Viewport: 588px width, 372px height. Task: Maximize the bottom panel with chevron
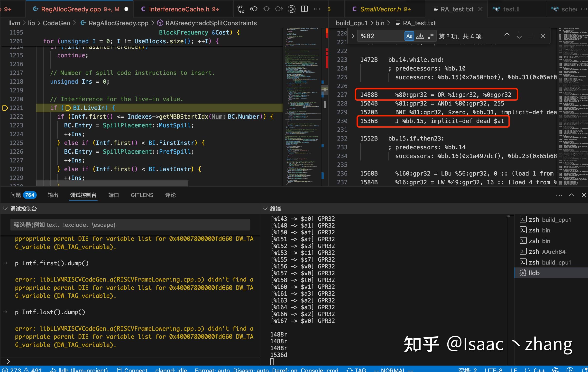(571, 195)
